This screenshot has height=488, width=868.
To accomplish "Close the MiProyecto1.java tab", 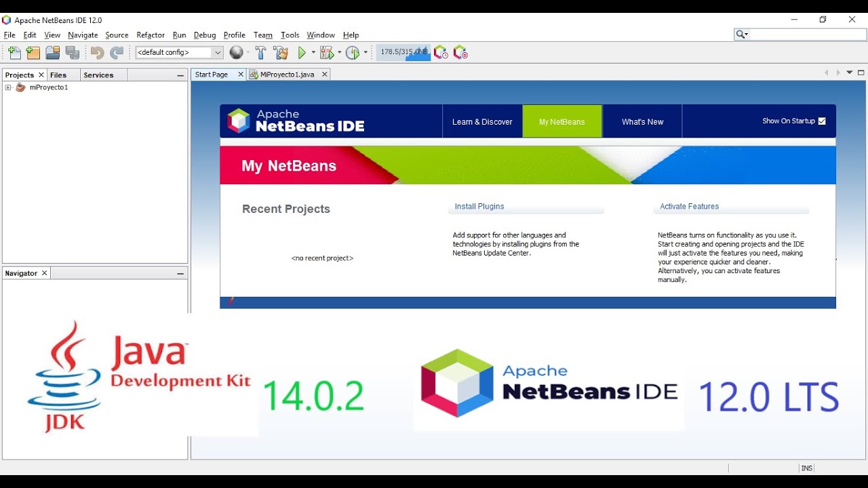I will click(324, 75).
